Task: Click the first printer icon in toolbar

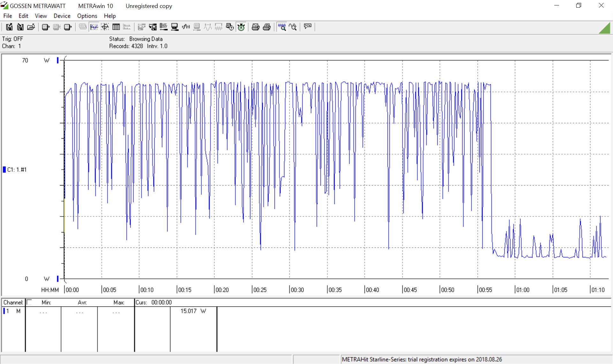Action: (255, 27)
